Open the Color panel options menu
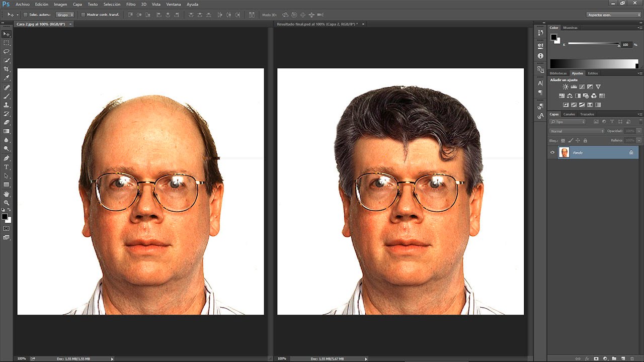The image size is (644, 362). (640, 28)
